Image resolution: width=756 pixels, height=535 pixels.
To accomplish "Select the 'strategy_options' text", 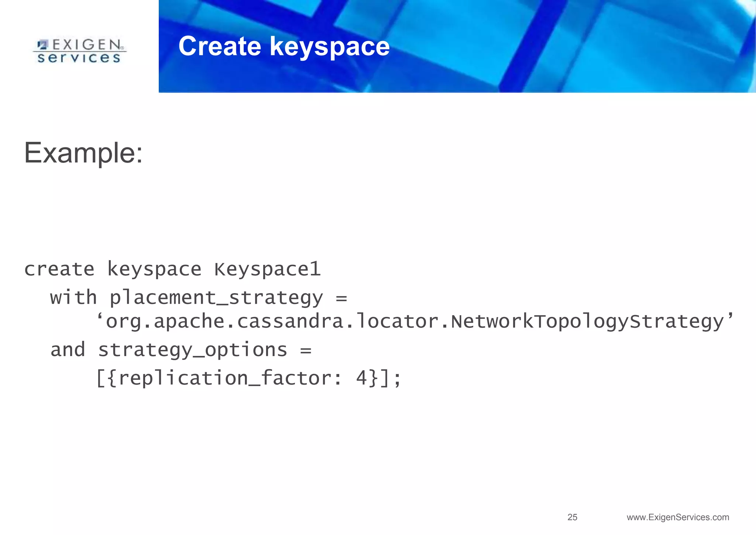I will point(192,350).
